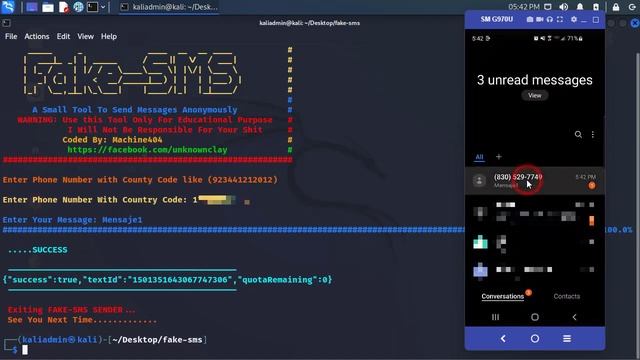Launch terminal emulator from top panel
Screen dimensions: 640x360
(x=93, y=7)
